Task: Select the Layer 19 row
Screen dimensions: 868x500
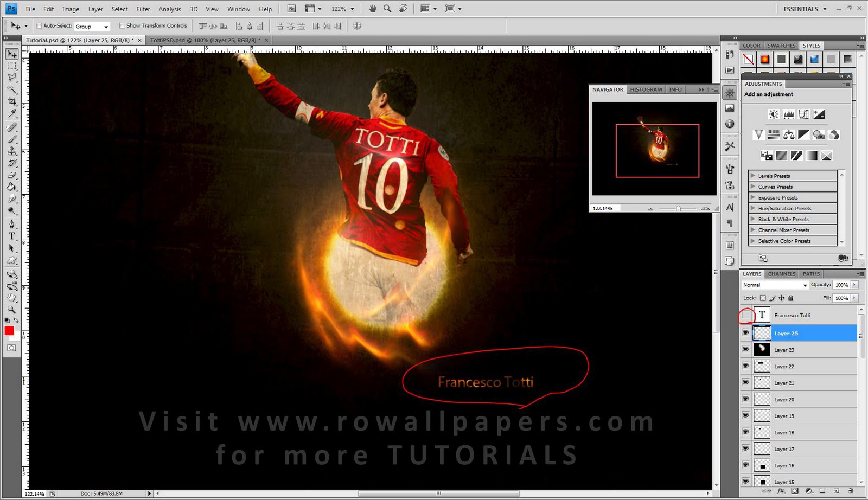Action: point(799,416)
